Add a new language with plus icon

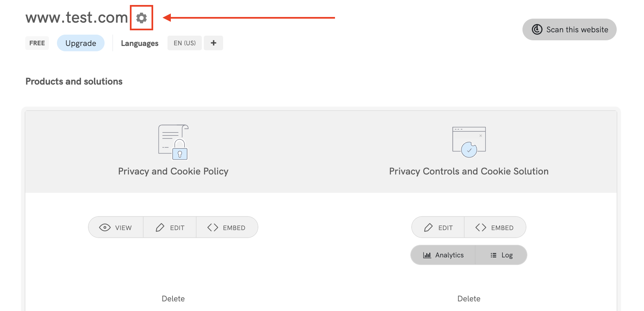tap(213, 43)
